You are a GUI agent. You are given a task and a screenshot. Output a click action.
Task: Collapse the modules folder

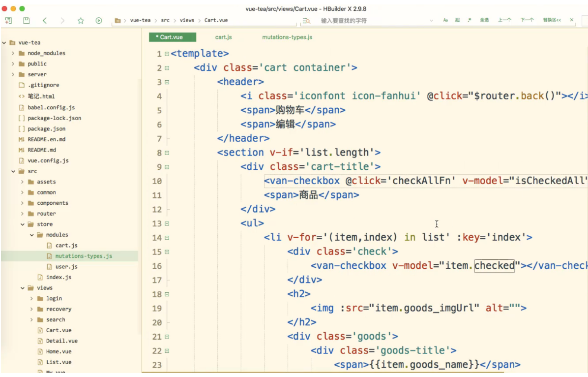pyautogui.click(x=31, y=235)
